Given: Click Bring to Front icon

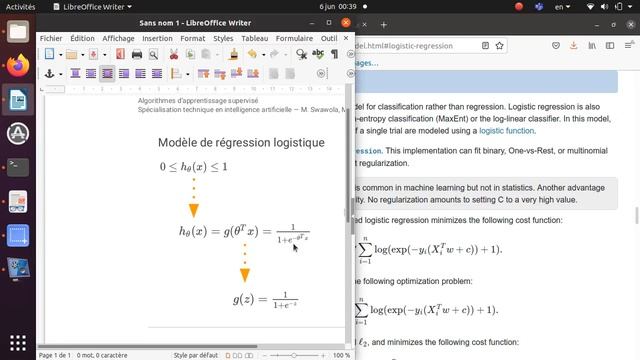Looking at the screenshot, I should 203,73.
